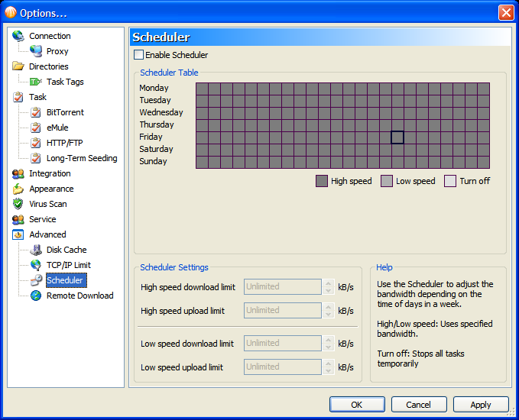Viewport: 519px width, 420px height.
Task: Select the Low speed color swatch
Action: coord(387,181)
